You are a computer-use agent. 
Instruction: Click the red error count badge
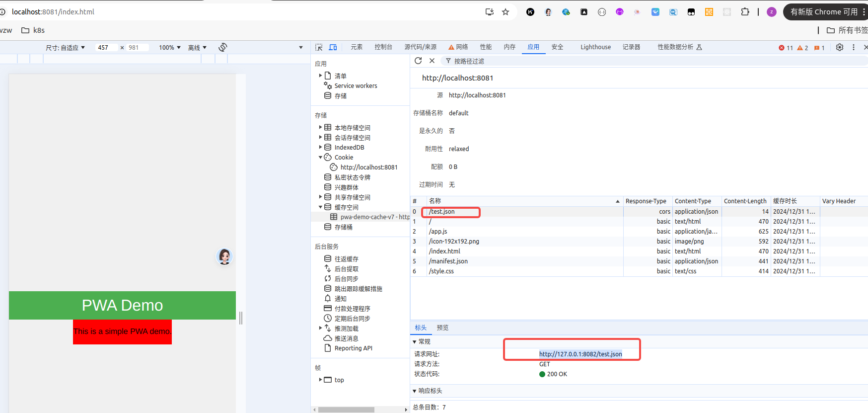click(786, 48)
